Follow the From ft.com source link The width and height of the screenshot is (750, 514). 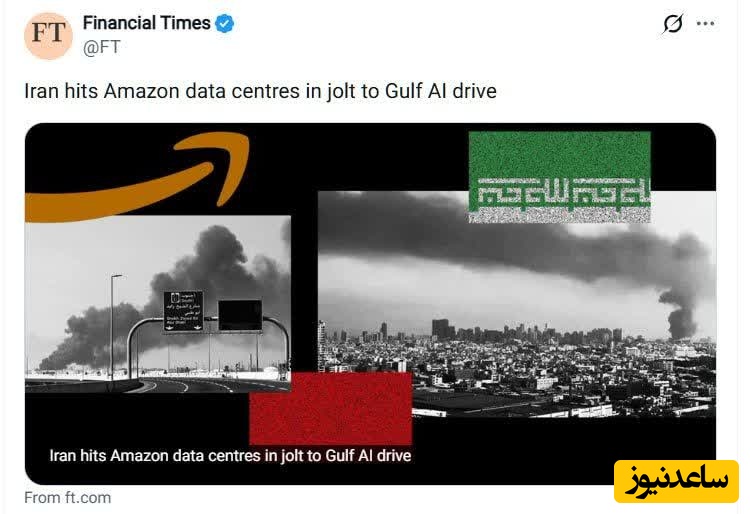pyautogui.click(x=67, y=497)
